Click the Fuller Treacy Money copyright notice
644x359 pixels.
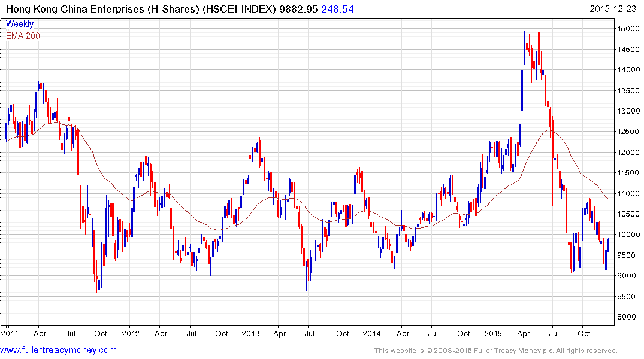(495, 351)
